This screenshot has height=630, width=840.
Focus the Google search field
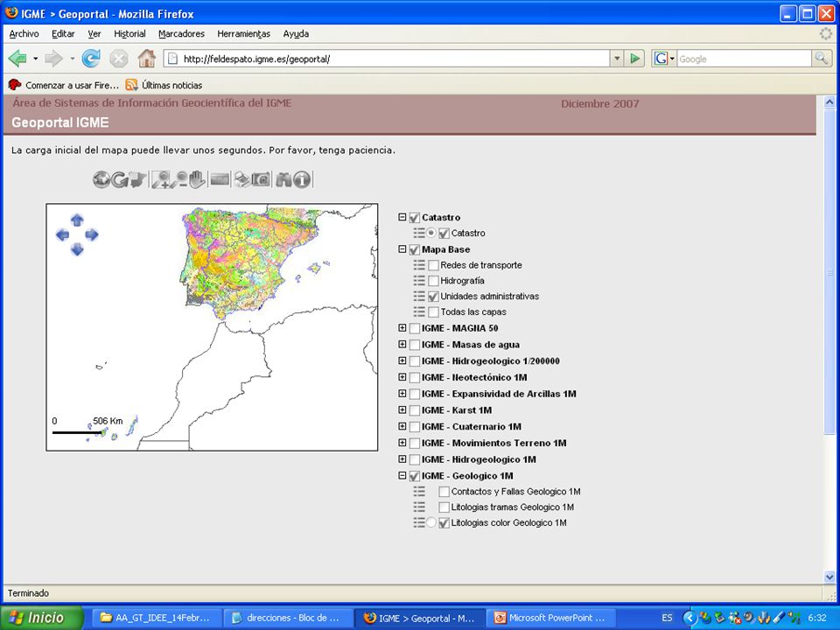click(x=744, y=59)
